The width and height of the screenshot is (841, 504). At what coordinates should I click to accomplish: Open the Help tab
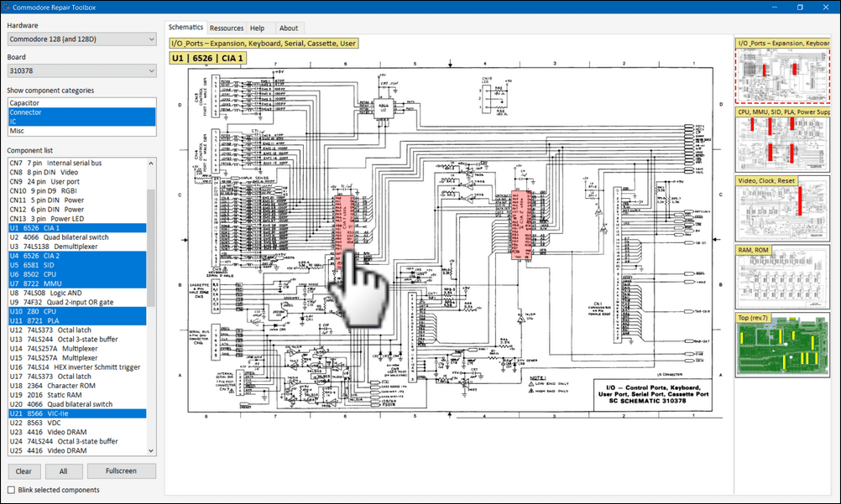click(258, 29)
